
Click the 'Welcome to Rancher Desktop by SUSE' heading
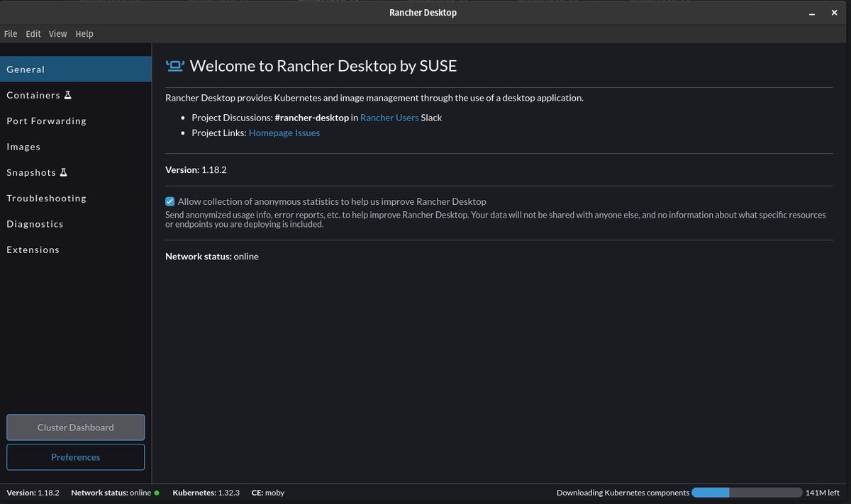click(x=323, y=66)
